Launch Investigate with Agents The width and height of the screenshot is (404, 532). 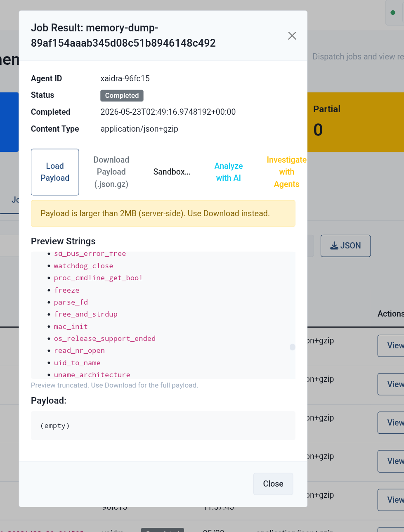286,172
